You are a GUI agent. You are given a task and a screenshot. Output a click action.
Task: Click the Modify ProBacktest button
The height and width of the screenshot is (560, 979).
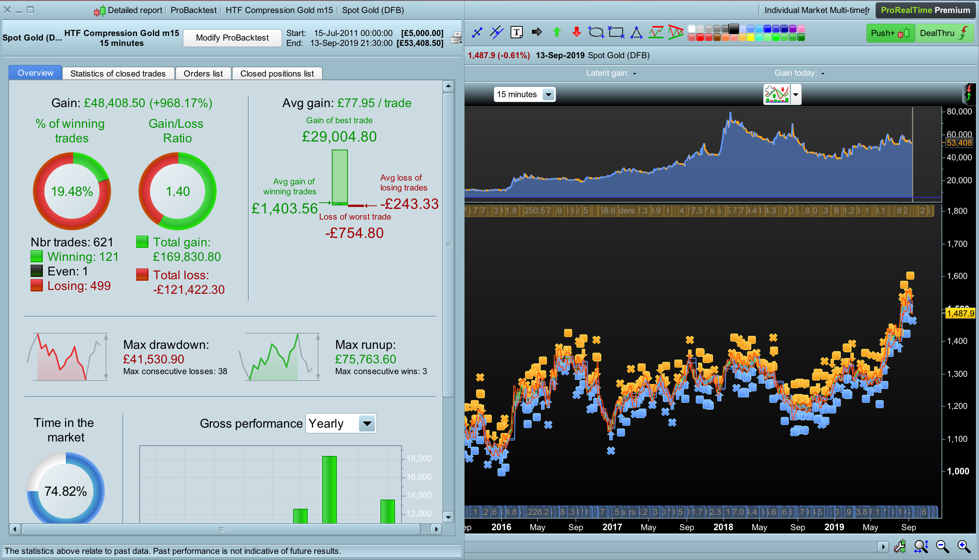[232, 38]
